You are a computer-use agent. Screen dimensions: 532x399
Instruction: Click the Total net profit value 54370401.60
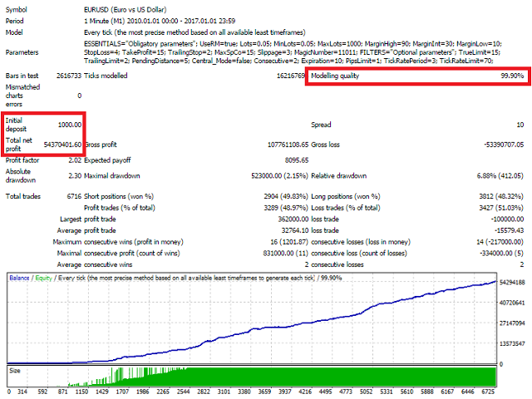pos(63,145)
